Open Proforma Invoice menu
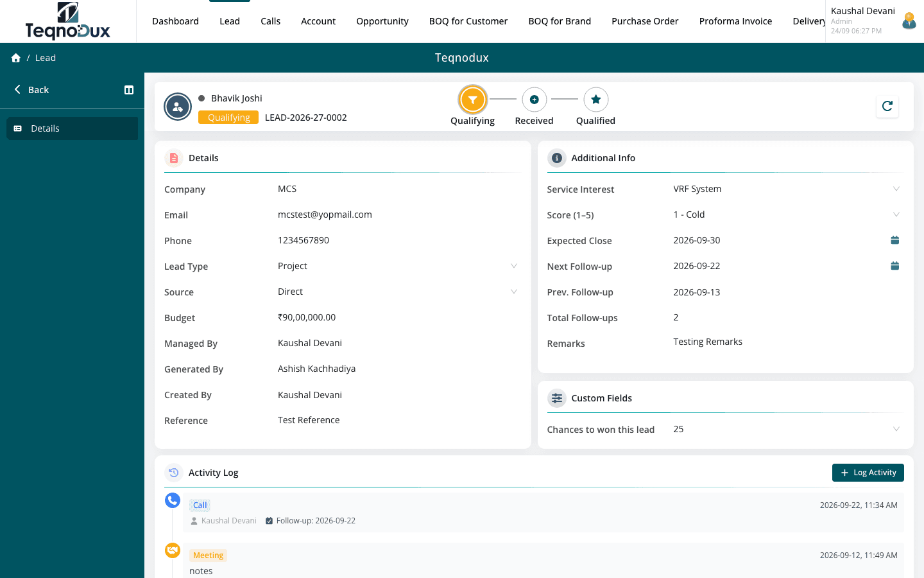 click(x=735, y=21)
